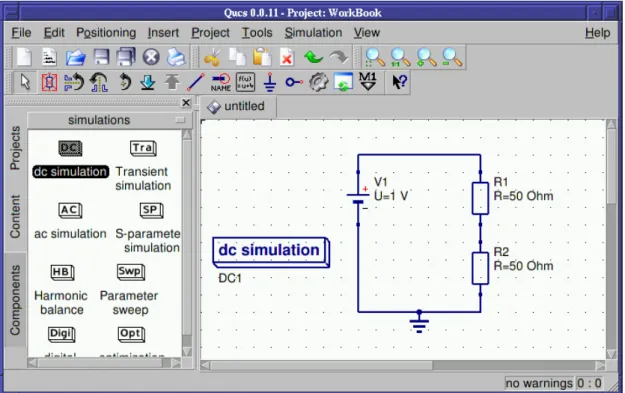
Task: Redo the last undone action
Action: (x=338, y=58)
